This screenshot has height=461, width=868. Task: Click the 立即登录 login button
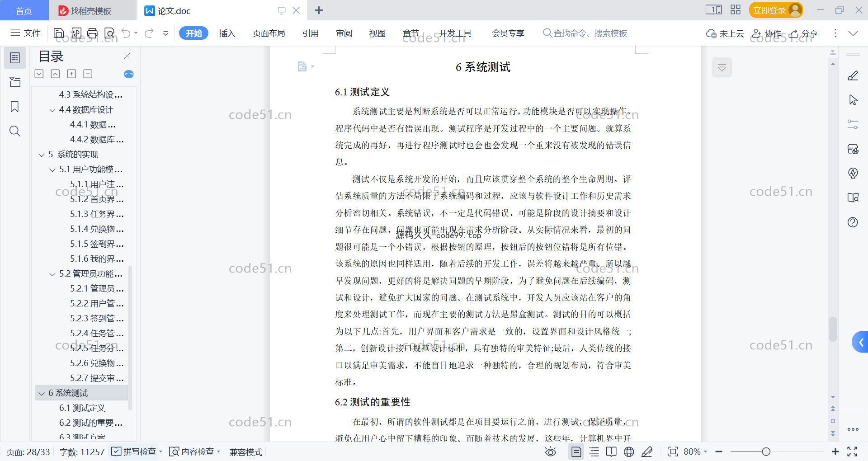[776, 10]
